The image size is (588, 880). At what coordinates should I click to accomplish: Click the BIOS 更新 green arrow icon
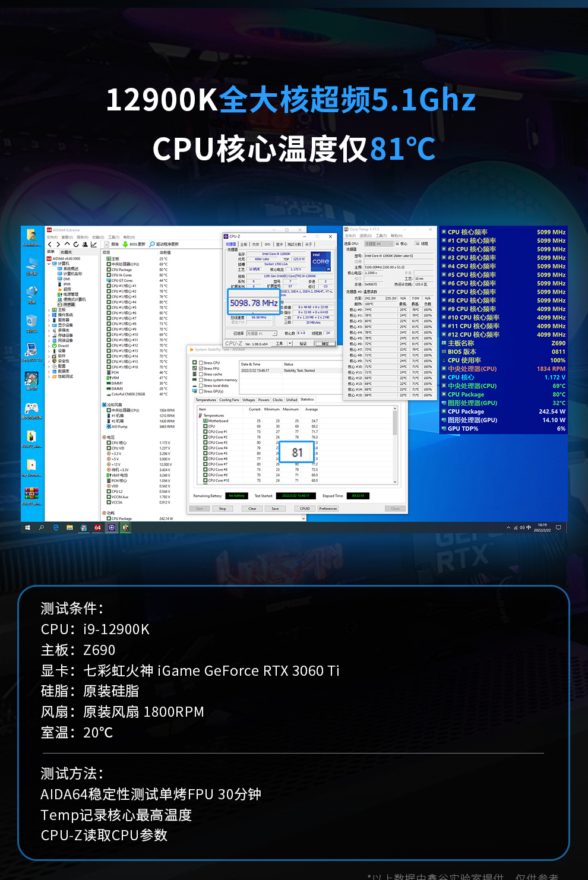click(x=126, y=244)
